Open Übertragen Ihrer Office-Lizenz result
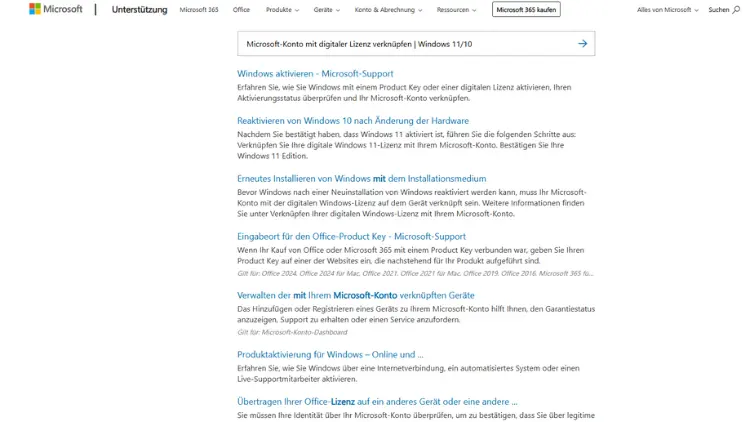The width and height of the screenshot is (750, 422). point(377,401)
